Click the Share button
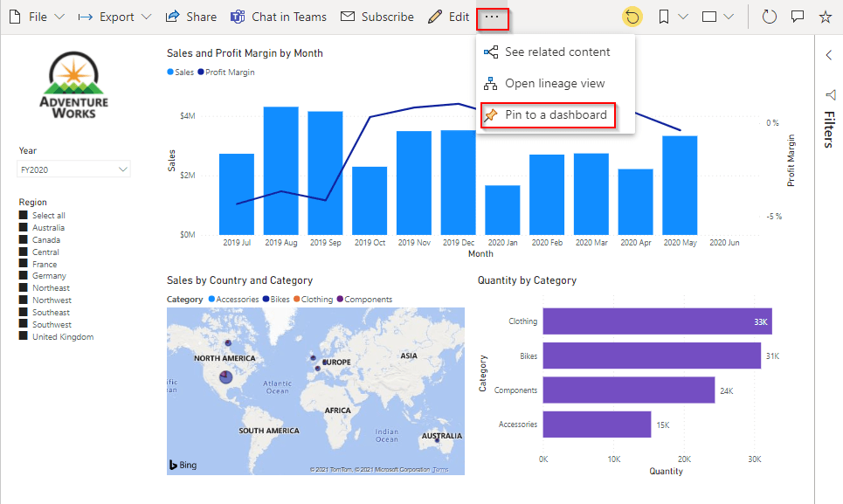Screen dimensions: 843x504 tap(191, 17)
